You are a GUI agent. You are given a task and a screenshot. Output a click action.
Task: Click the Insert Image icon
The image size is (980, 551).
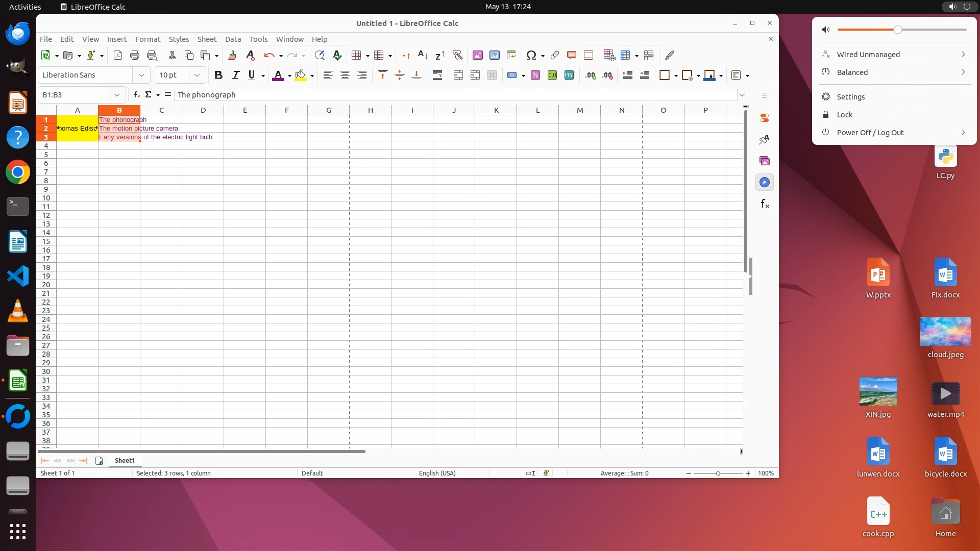pyautogui.click(x=477, y=55)
